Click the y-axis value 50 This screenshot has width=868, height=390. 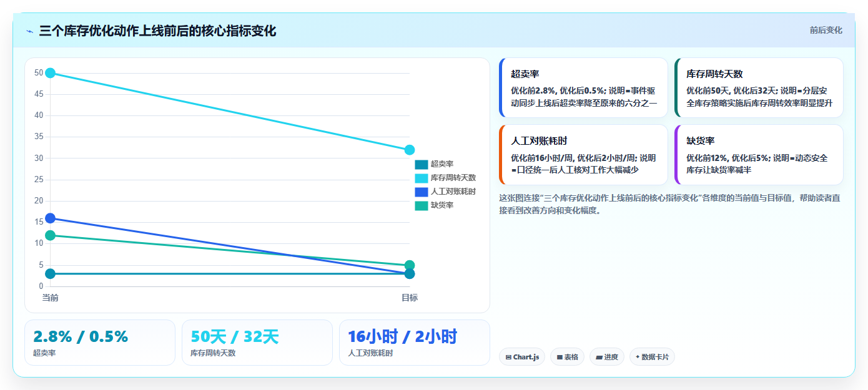[x=39, y=73]
